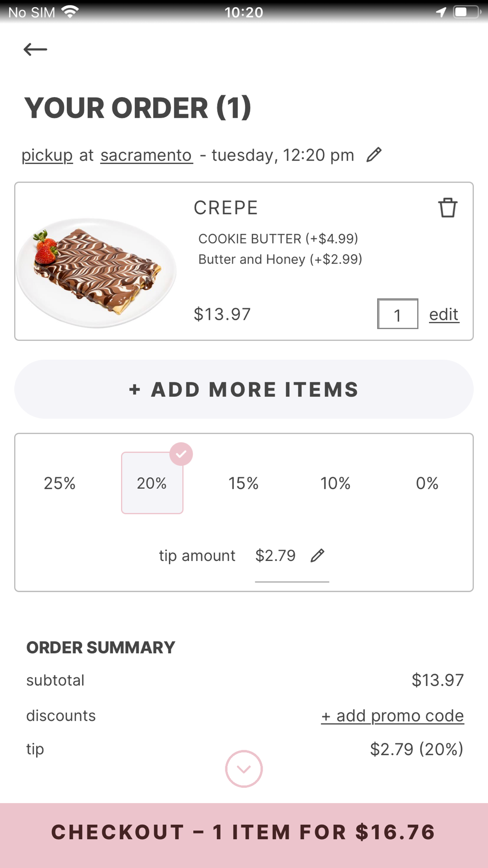Select the 15% tip option
The height and width of the screenshot is (868, 488).
tap(244, 483)
